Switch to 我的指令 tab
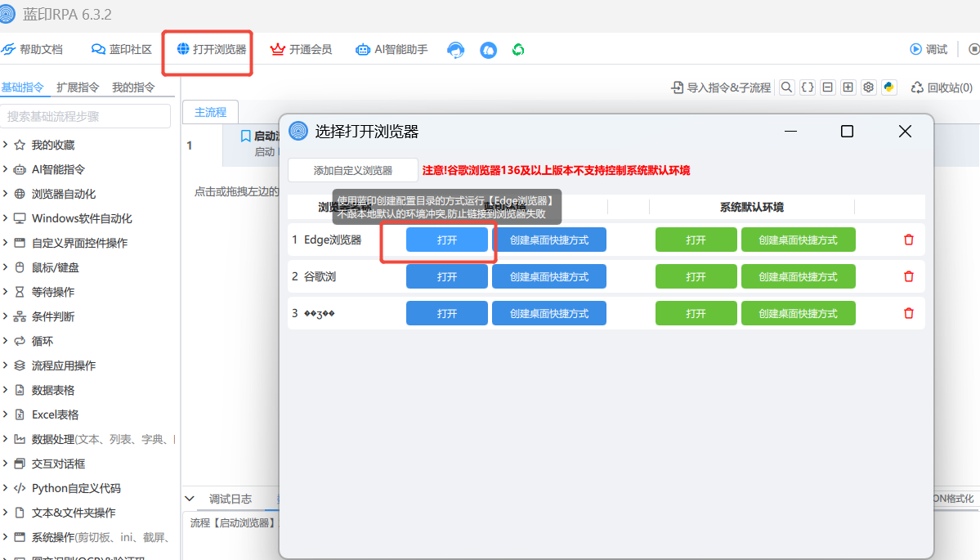Viewport: 980px width, 560px height. 133,87
